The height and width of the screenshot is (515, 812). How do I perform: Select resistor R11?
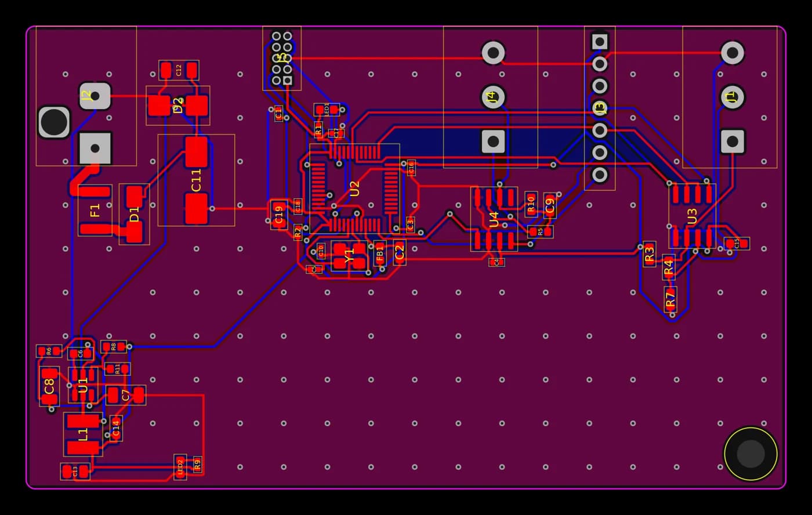tap(117, 369)
